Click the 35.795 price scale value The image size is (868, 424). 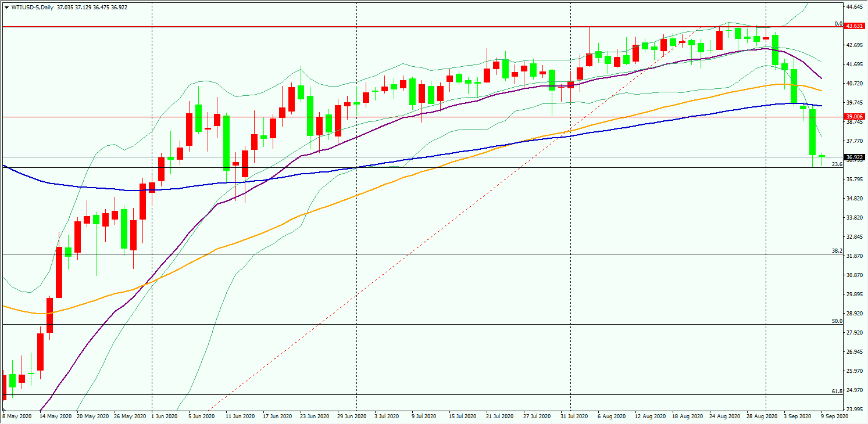(855, 179)
